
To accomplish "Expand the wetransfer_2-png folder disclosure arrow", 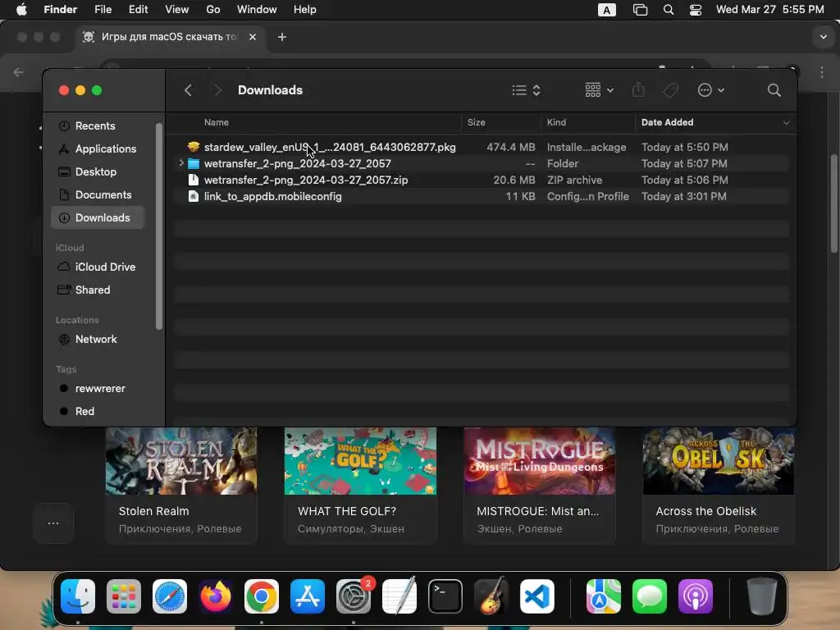I will coord(181,163).
